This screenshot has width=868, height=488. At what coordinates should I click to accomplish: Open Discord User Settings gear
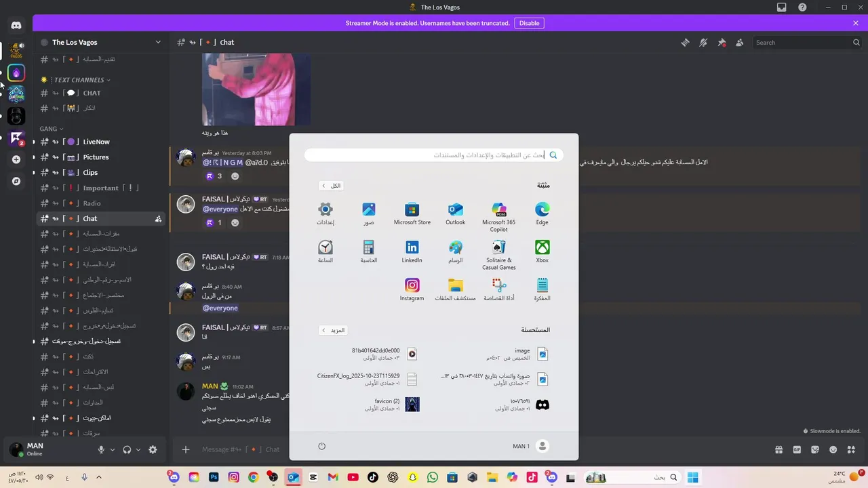point(153,449)
